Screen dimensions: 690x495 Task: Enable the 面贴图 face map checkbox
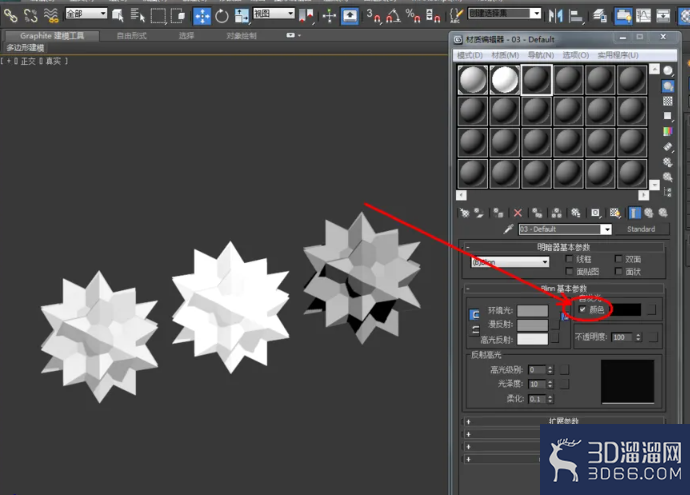[569, 271]
